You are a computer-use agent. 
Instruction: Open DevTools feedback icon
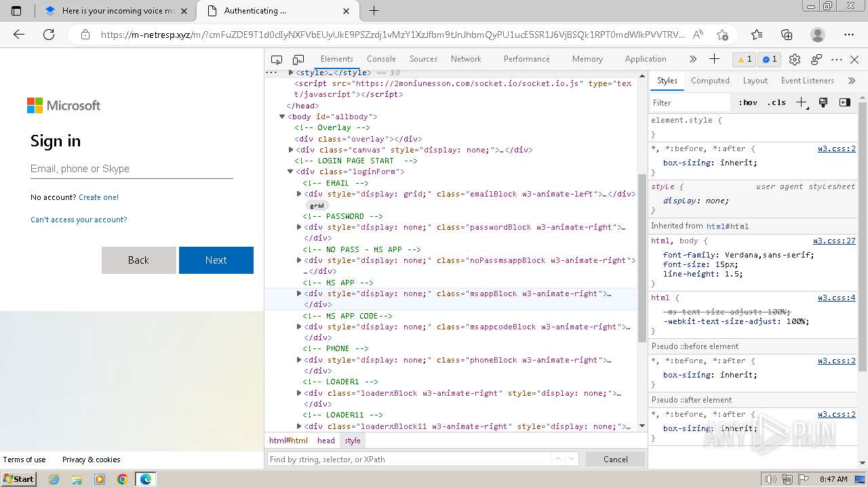816,60
